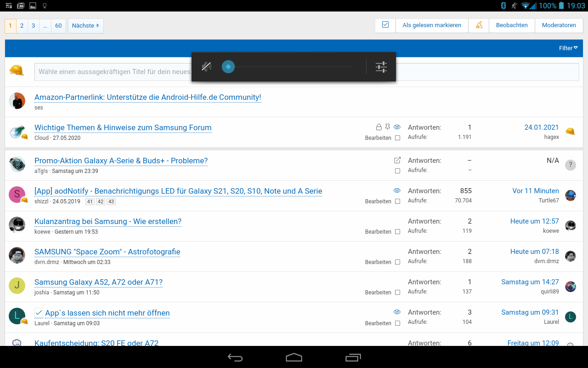Tick checkbox for 'Wichtige Themen' thread
The image size is (588, 368).
[397, 138]
